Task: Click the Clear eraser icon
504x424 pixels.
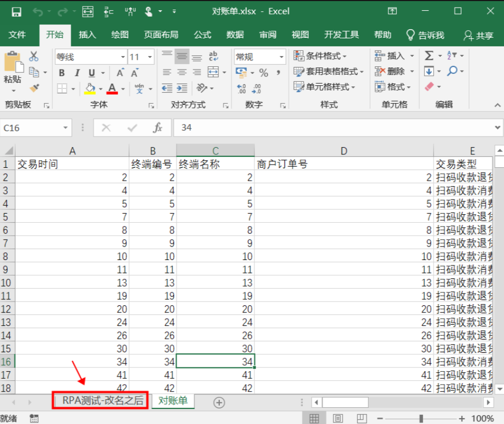Action: 430,86
